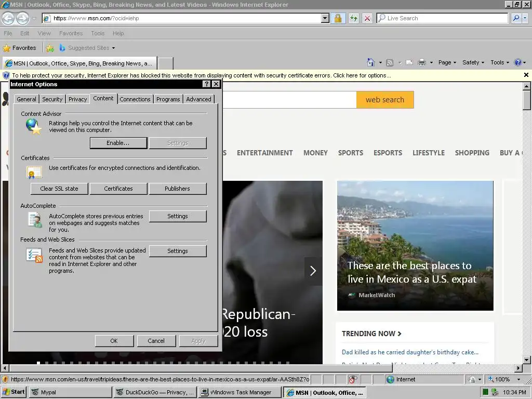
Task: Open the View menu
Action: point(45,33)
